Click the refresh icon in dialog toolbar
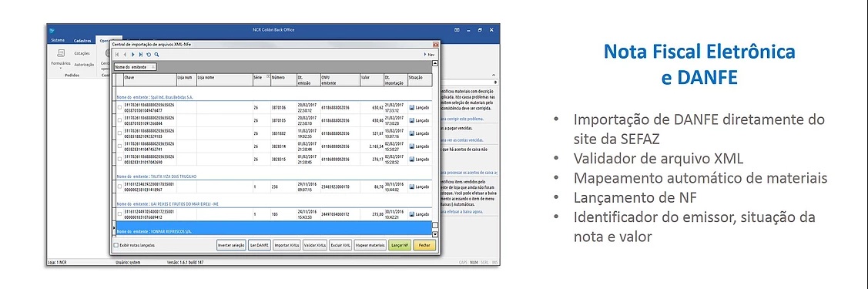 point(149,54)
